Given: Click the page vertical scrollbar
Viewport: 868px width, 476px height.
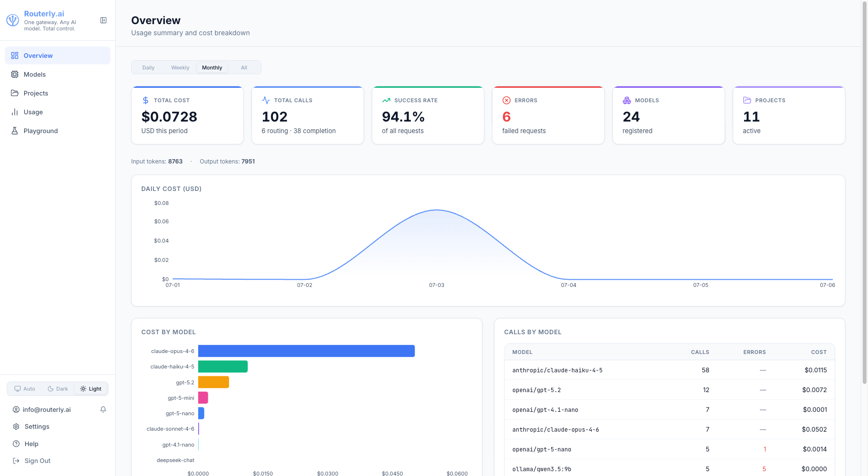Looking at the screenshot, I should tap(864, 193).
